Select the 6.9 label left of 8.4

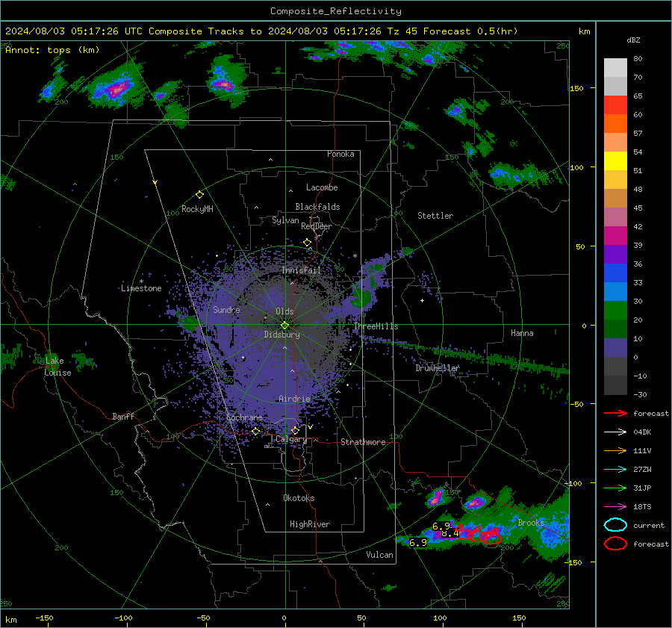coord(418,543)
